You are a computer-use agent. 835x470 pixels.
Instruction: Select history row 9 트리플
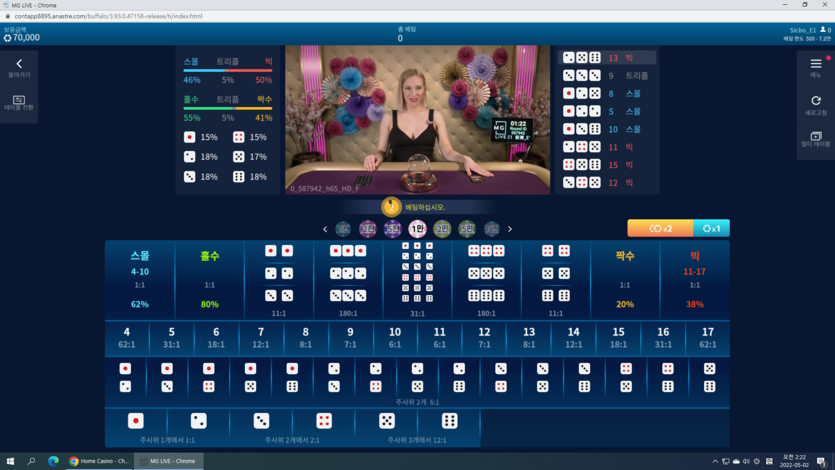607,76
